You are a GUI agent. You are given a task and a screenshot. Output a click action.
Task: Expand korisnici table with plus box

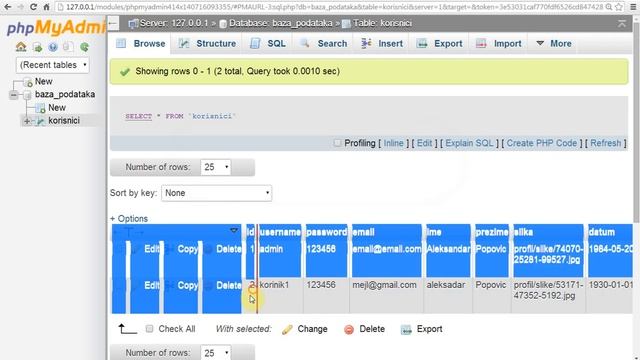click(27, 121)
